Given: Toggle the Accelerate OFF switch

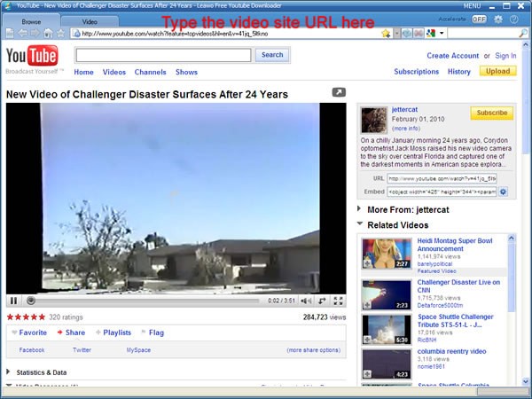Looking at the screenshot, I should click(x=479, y=20).
